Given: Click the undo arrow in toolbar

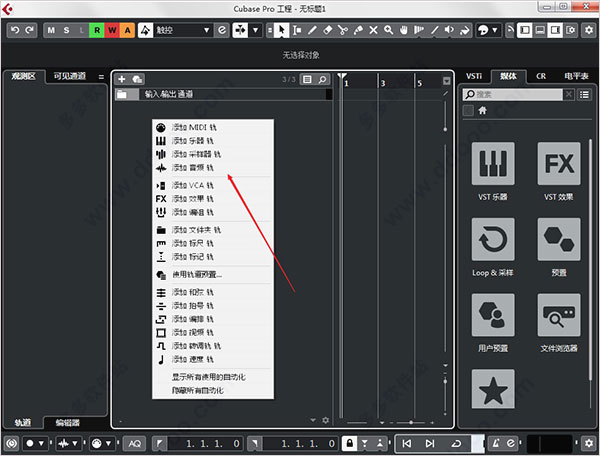Looking at the screenshot, I should click(x=15, y=30).
